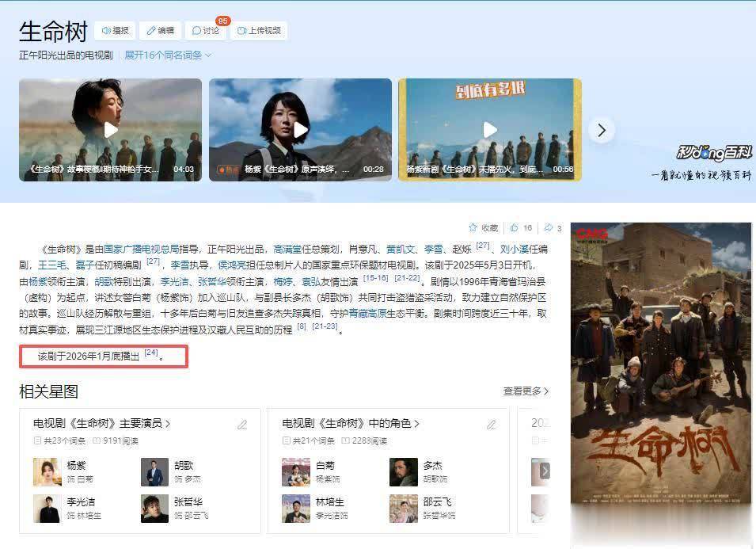
Task: Open the 青藏高原 hyperlink
Action: point(367,314)
